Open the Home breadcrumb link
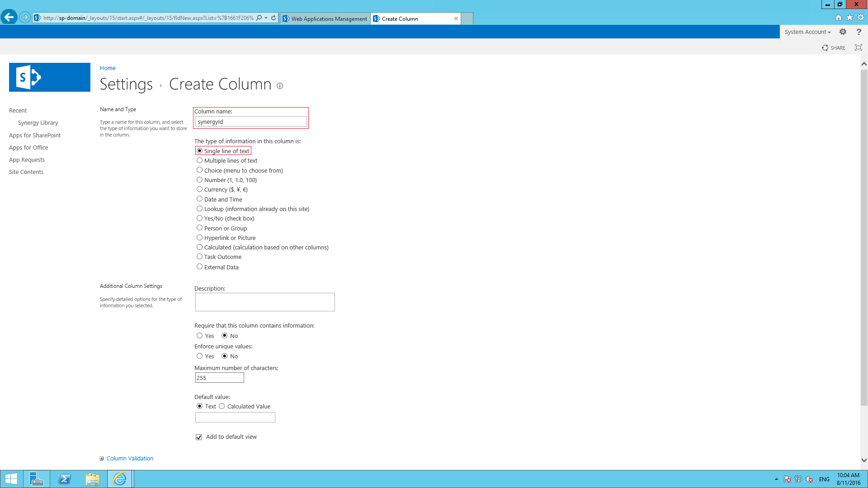This screenshot has height=488, width=868. (x=108, y=68)
